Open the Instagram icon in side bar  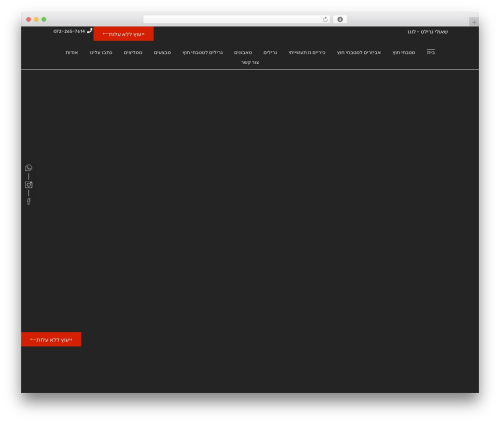coord(29,185)
